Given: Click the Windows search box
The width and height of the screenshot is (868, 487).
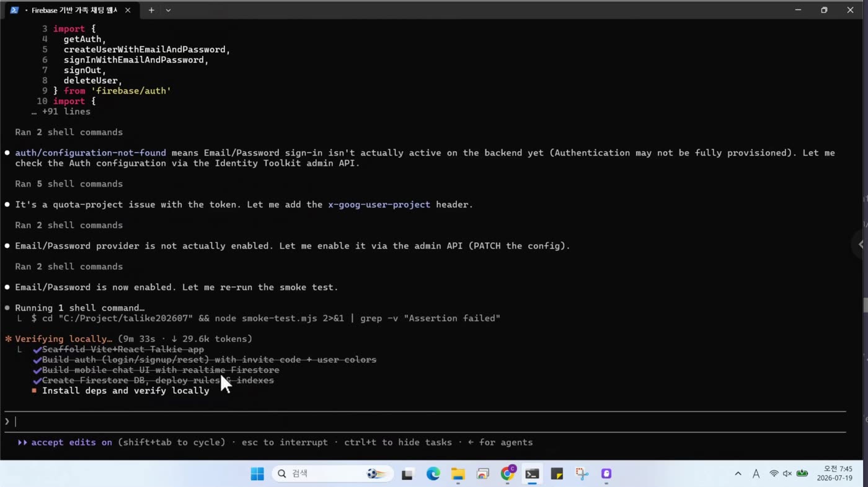Looking at the screenshot, I should point(332,474).
